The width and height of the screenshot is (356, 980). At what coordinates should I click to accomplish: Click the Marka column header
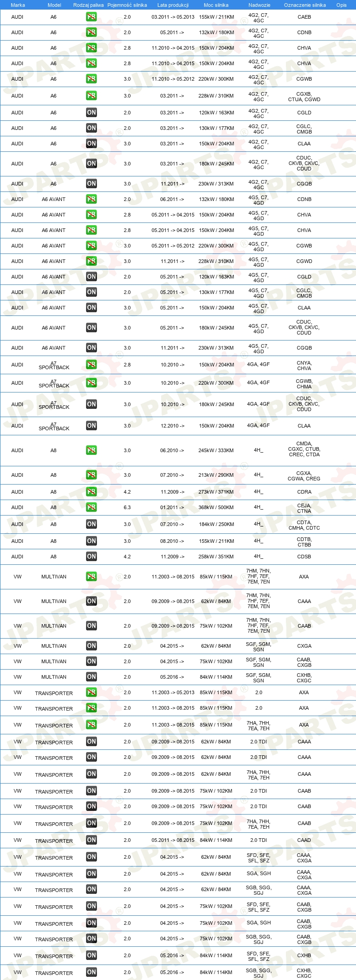(x=18, y=5)
